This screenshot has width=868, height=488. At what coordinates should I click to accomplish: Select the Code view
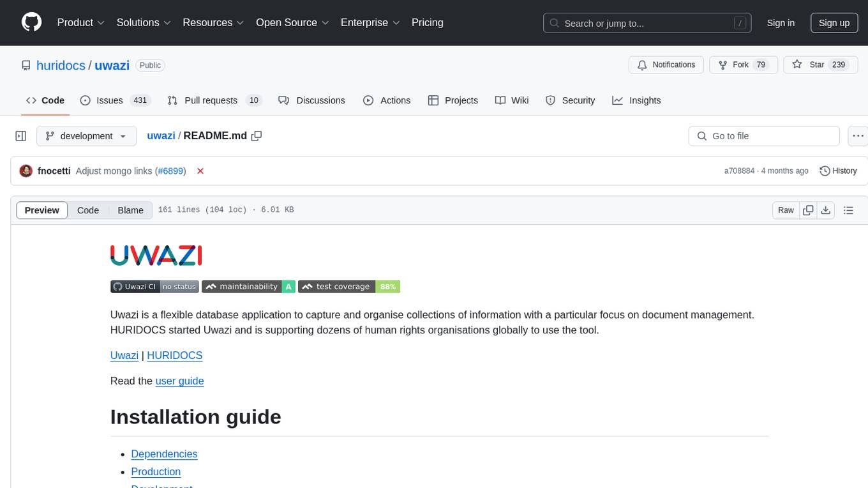(x=88, y=210)
